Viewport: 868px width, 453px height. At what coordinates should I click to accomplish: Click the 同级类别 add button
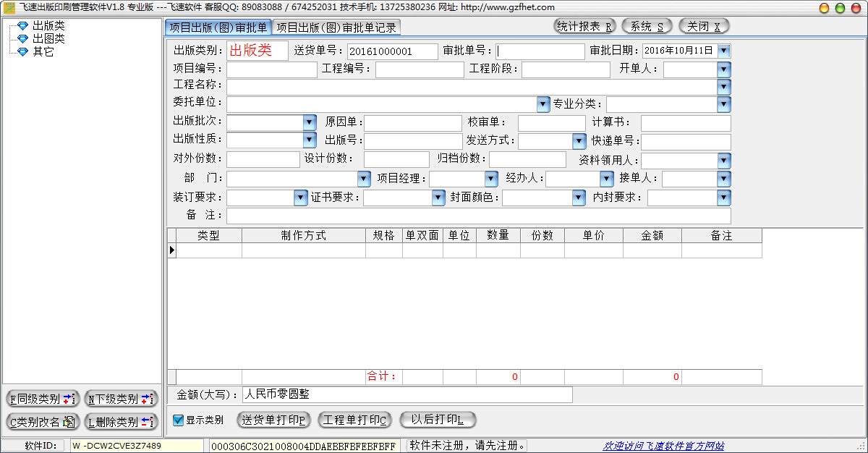43,399
